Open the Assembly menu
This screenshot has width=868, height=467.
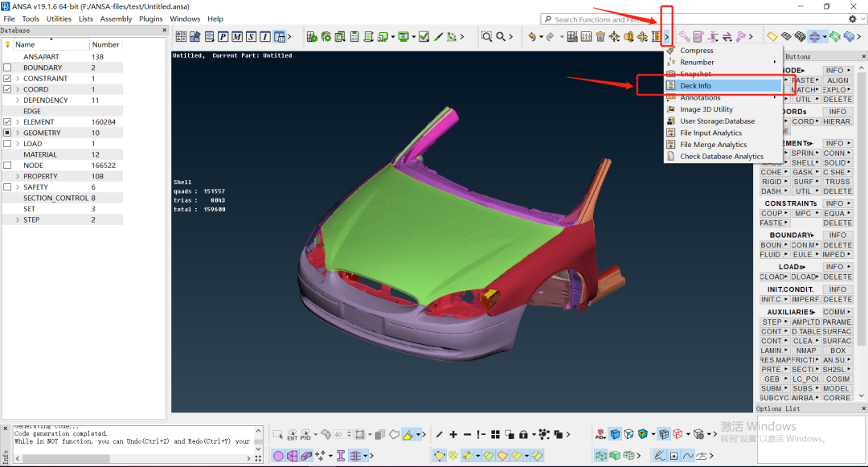[x=116, y=18]
